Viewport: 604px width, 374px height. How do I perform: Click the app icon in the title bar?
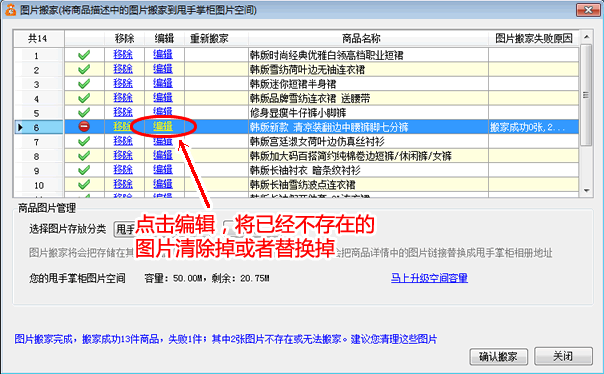pyautogui.click(x=10, y=10)
